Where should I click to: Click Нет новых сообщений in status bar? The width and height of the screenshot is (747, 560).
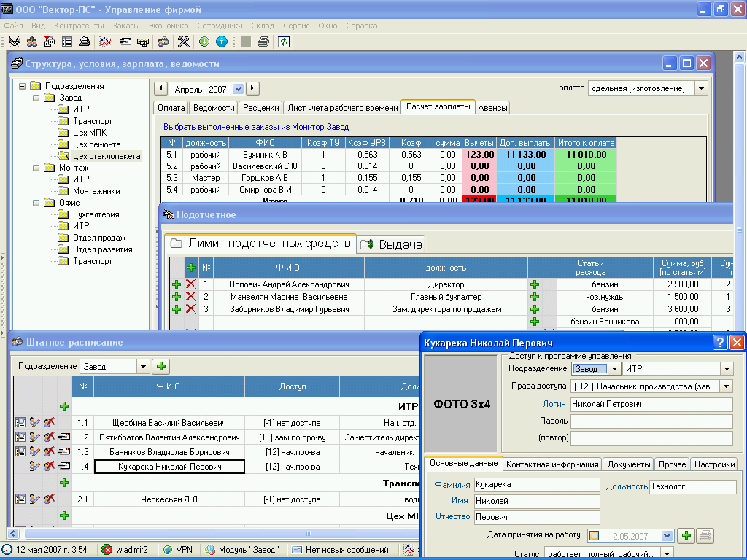[340, 550]
